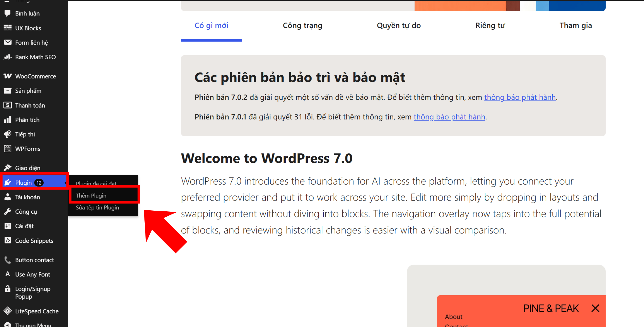Select Plugin đã cài đặt submenu entry
Viewport: 644px width, 330px height.
pyautogui.click(x=96, y=183)
